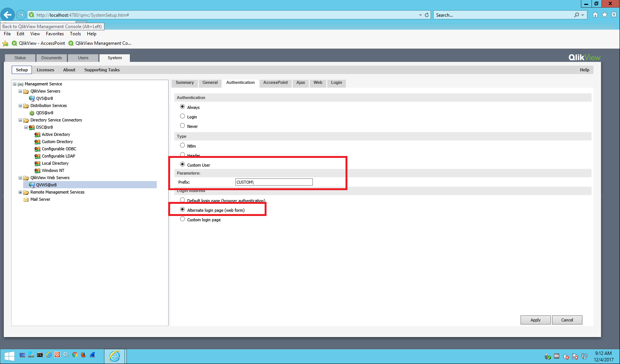Open the address bar autocomplete dropdown arrow

(420, 15)
